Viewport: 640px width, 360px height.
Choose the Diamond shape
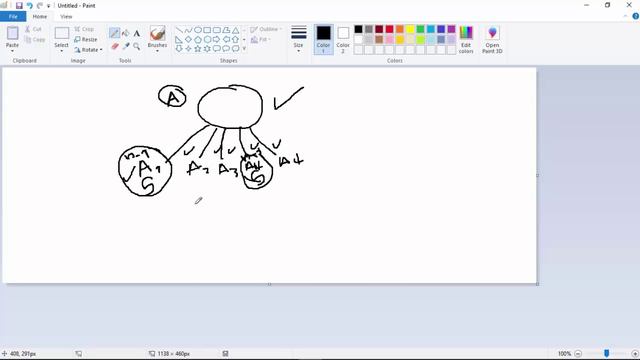click(x=188, y=40)
